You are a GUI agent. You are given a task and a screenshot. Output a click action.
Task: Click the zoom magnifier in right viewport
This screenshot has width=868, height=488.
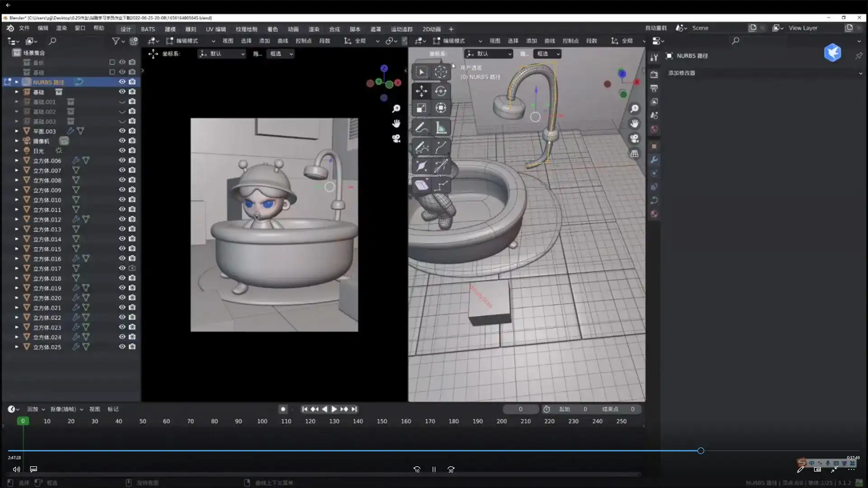click(634, 108)
